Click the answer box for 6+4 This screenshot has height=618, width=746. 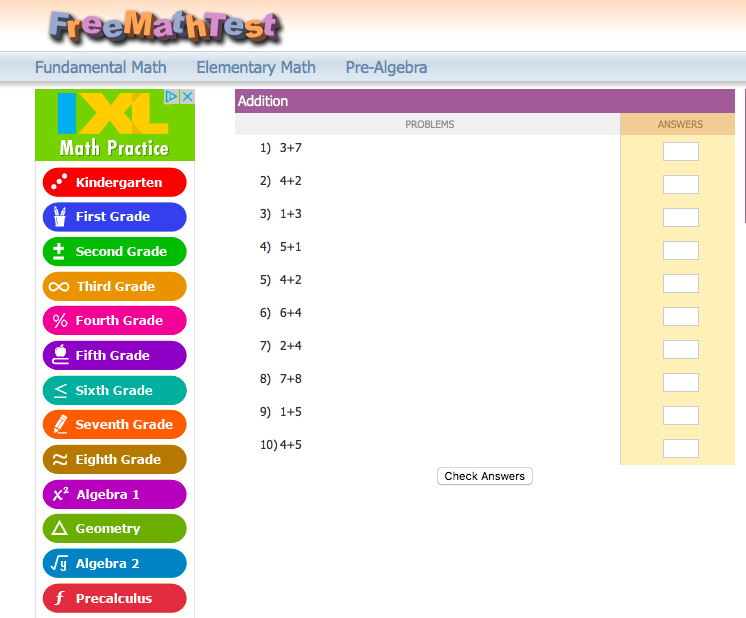(681, 316)
